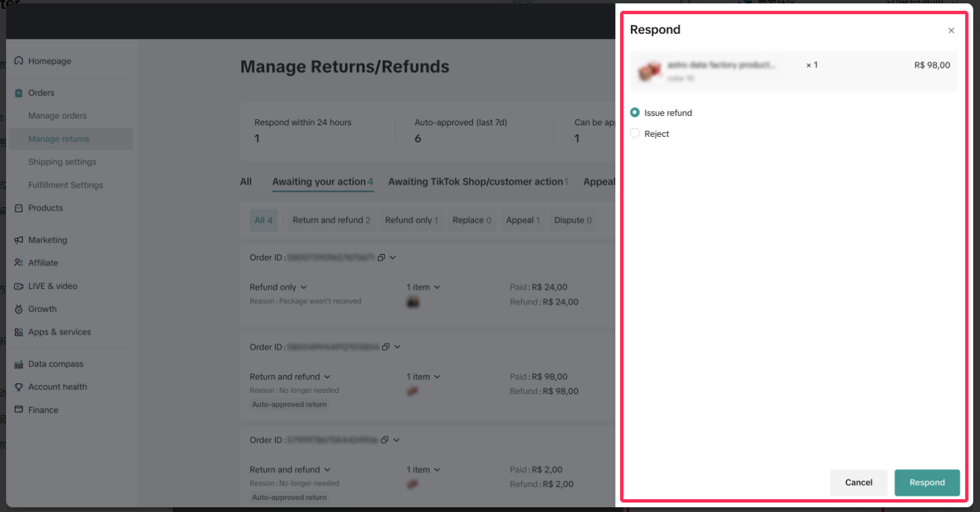Click product thumbnail in Respond panel

649,71
